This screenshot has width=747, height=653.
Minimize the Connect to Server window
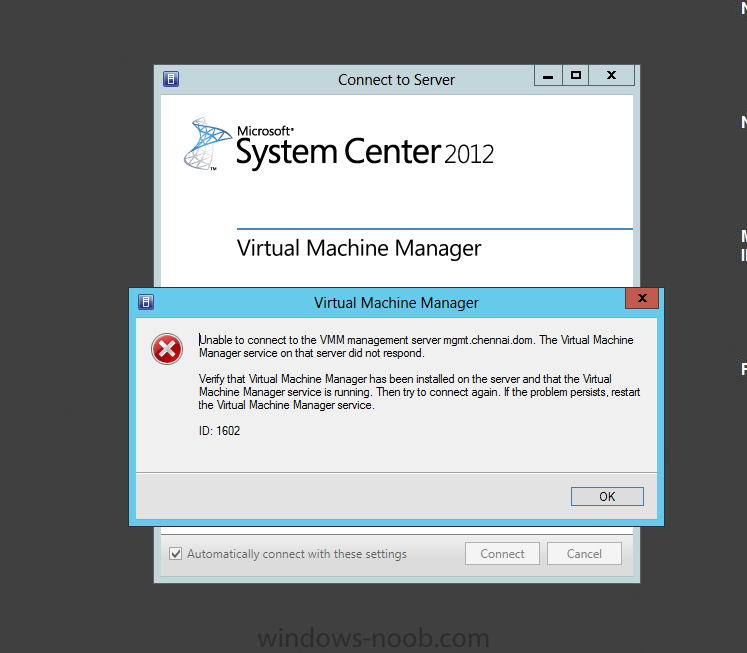point(548,76)
